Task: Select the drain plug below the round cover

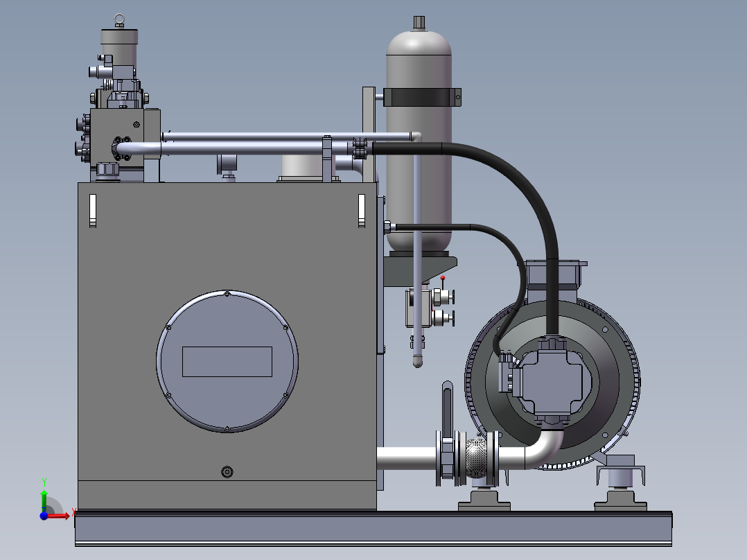Action: pyautogui.click(x=227, y=472)
